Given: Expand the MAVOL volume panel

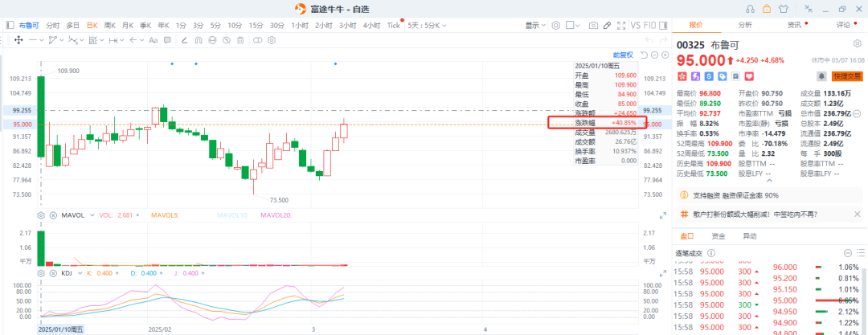Looking at the screenshot, I should pos(663,214).
